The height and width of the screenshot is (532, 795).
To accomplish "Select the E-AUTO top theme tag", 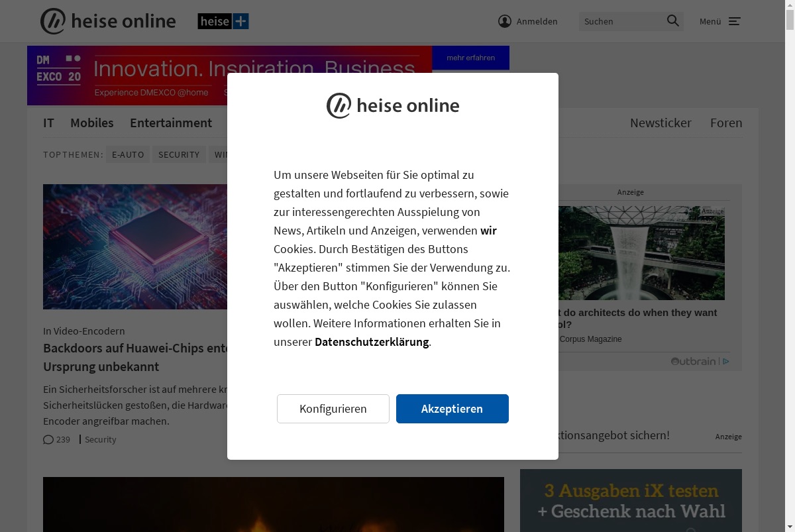I will (x=128, y=154).
